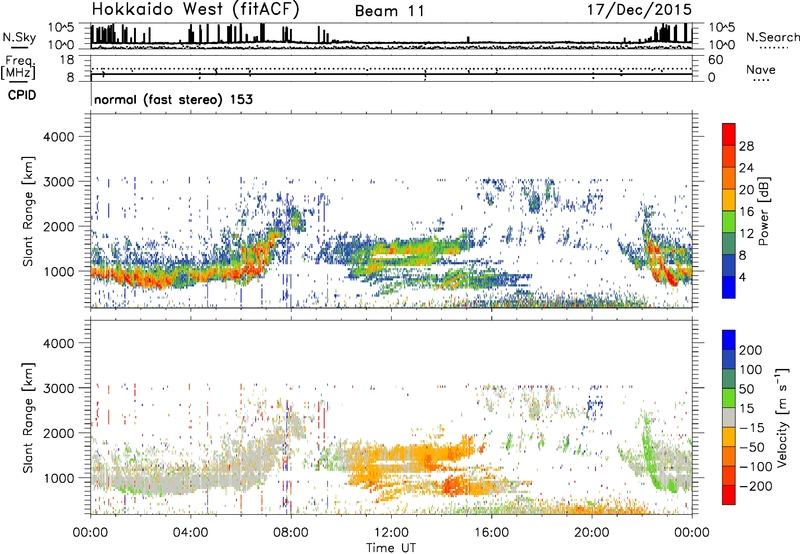
Task: Click the '1000' tick of the velocity panel
Action: click(x=59, y=478)
